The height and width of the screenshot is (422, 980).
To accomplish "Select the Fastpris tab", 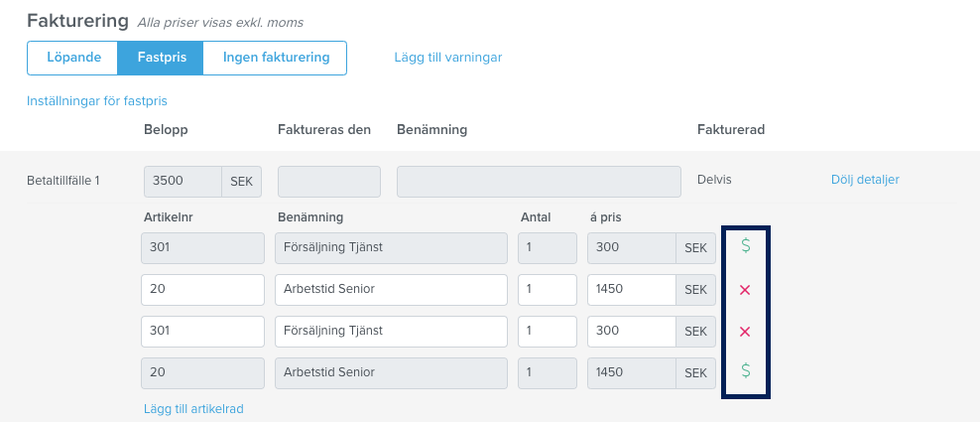I will pyautogui.click(x=162, y=58).
